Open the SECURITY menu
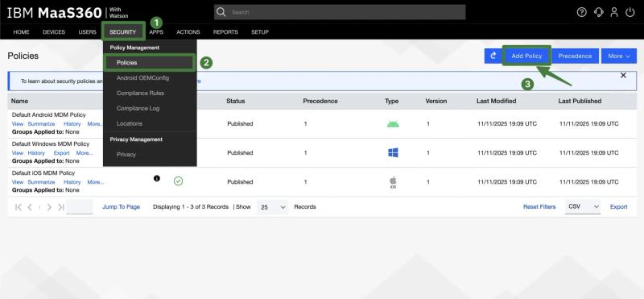Image resolution: width=644 pixels, height=299 pixels. (x=123, y=32)
